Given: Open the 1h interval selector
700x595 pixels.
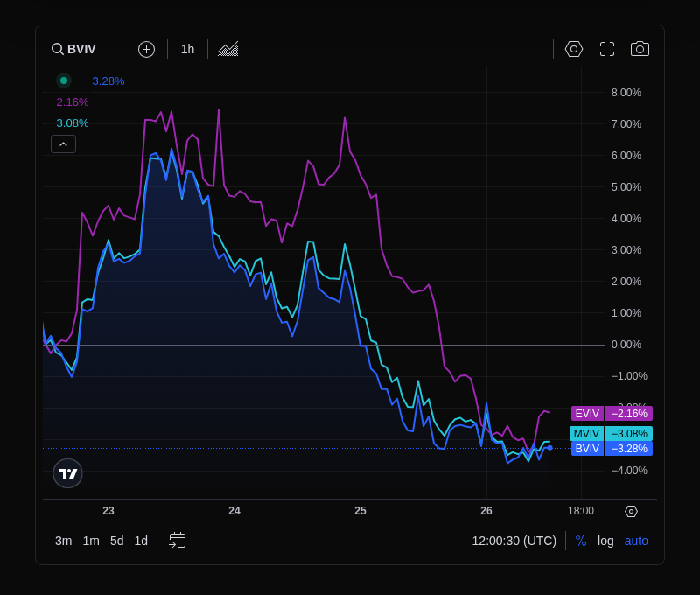Looking at the screenshot, I should point(187,49).
